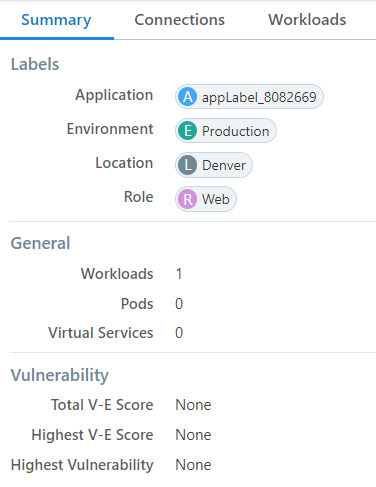Click the Total V-E Score field label
The image size is (376, 487).
102,405
